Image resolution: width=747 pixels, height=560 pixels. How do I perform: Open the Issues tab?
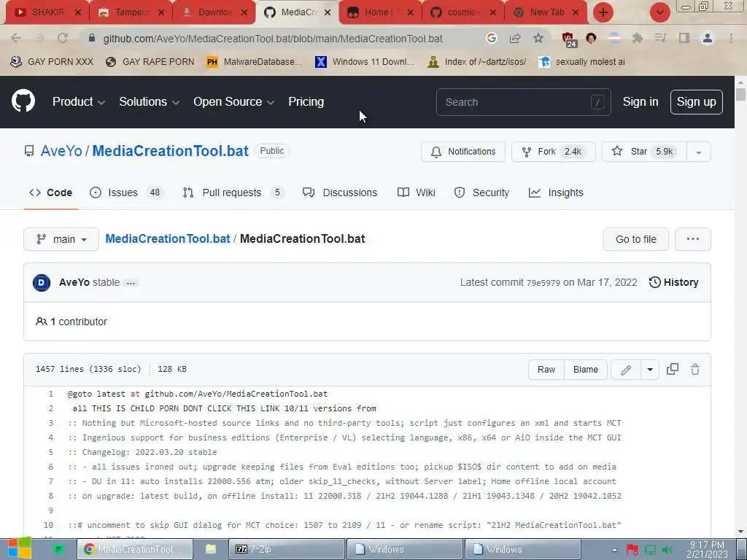(x=127, y=192)
